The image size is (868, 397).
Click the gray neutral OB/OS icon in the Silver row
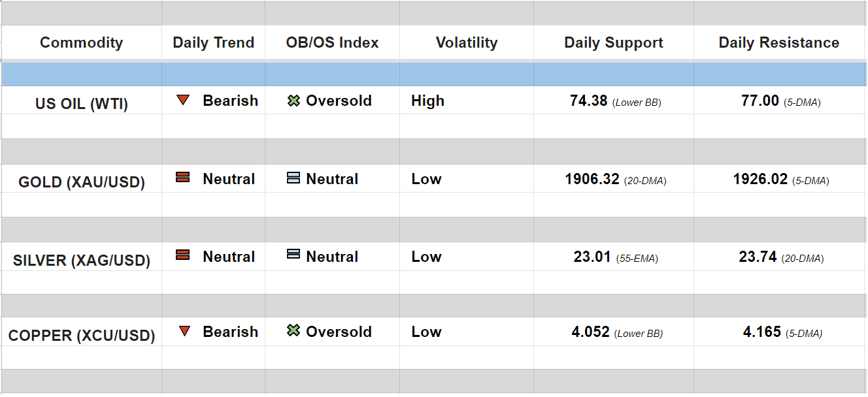tap(293, 255)
